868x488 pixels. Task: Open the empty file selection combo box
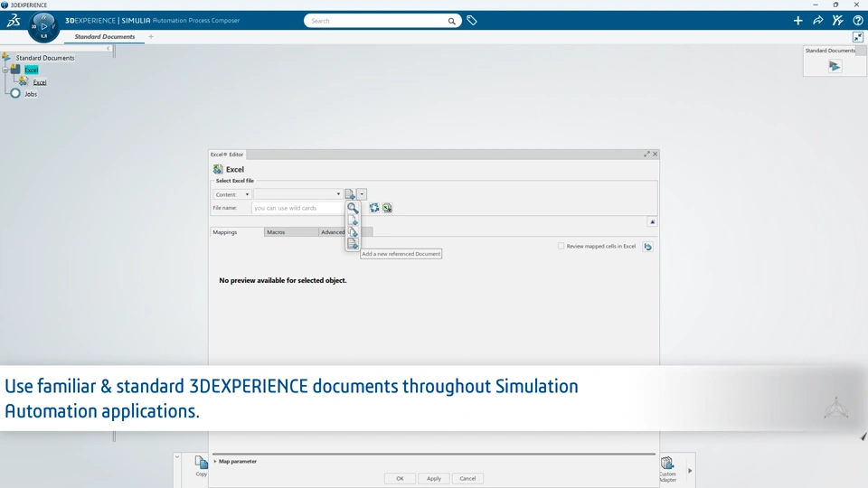(x=297, y=194)
